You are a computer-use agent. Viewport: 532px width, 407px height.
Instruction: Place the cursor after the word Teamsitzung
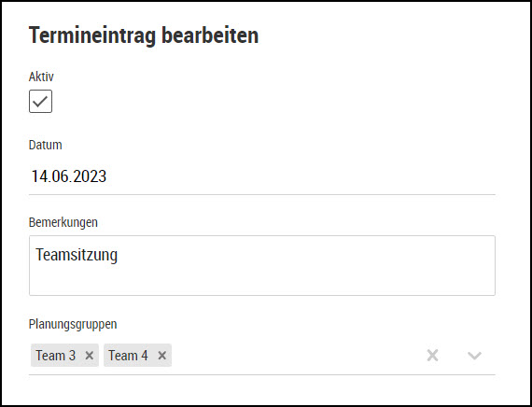pyautogui.click(x=119, y=255)
